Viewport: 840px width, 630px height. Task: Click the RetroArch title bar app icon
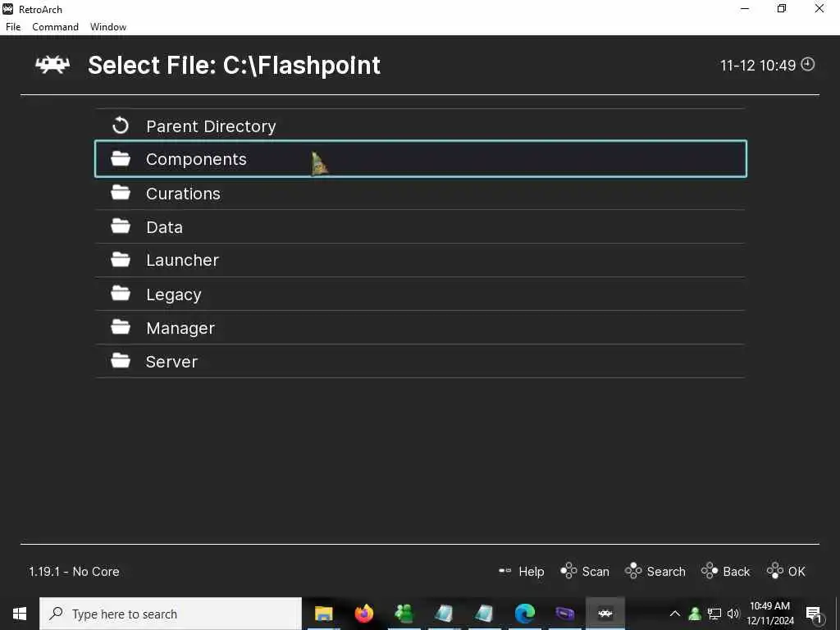pyautogui.click(x=7, y=9)
